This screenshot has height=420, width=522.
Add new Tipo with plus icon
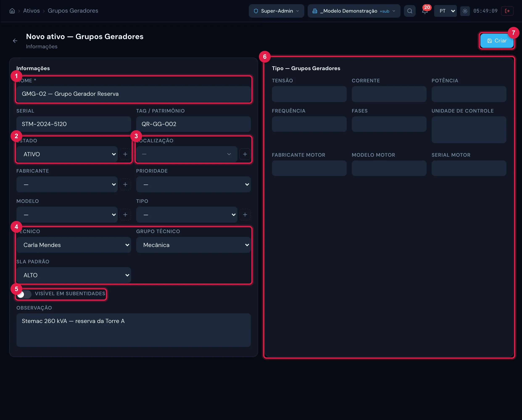point(245,215)
